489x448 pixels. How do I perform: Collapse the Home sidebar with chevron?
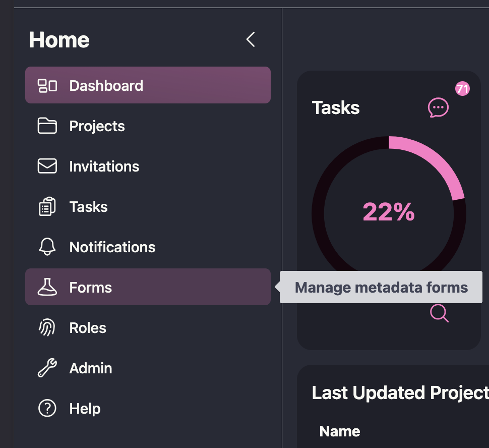[251, 39]
